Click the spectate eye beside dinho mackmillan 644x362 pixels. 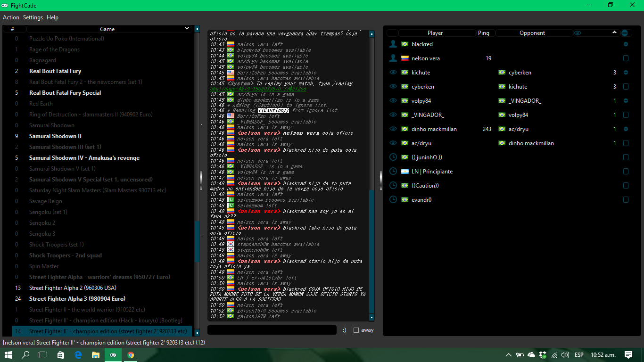pos(393,129)
